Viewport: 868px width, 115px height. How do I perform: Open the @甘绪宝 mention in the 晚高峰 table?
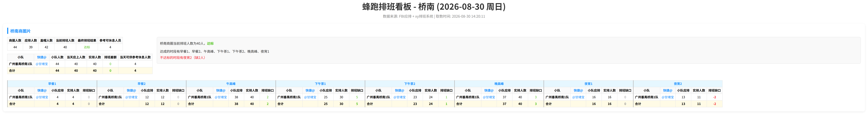(x=489, y=97)
